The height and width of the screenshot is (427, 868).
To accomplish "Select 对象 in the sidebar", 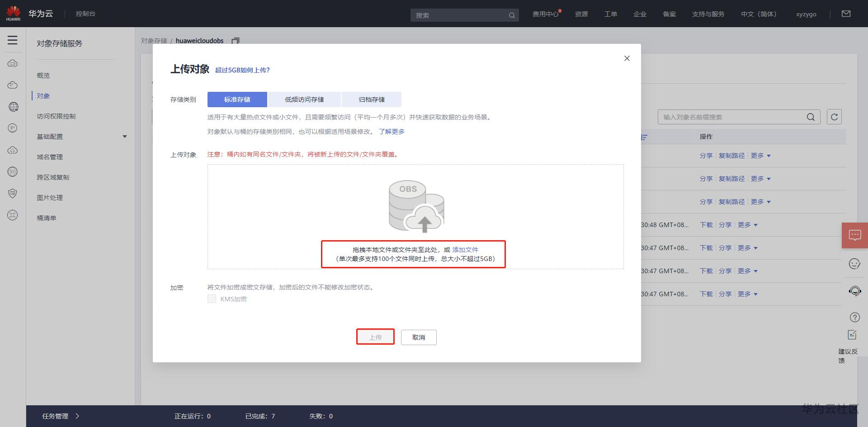I will [43, 96].
